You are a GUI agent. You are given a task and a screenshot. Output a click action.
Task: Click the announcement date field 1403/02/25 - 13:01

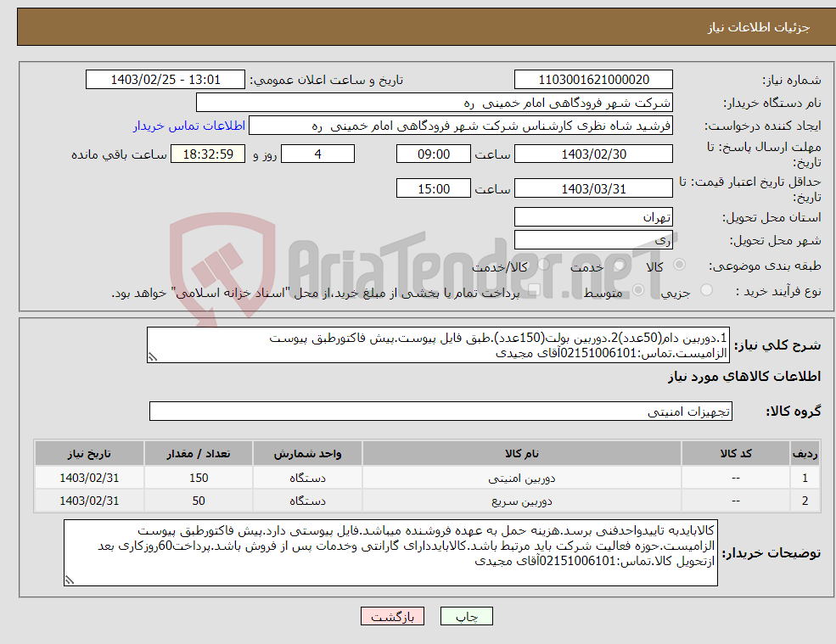(x=166, y=80)
